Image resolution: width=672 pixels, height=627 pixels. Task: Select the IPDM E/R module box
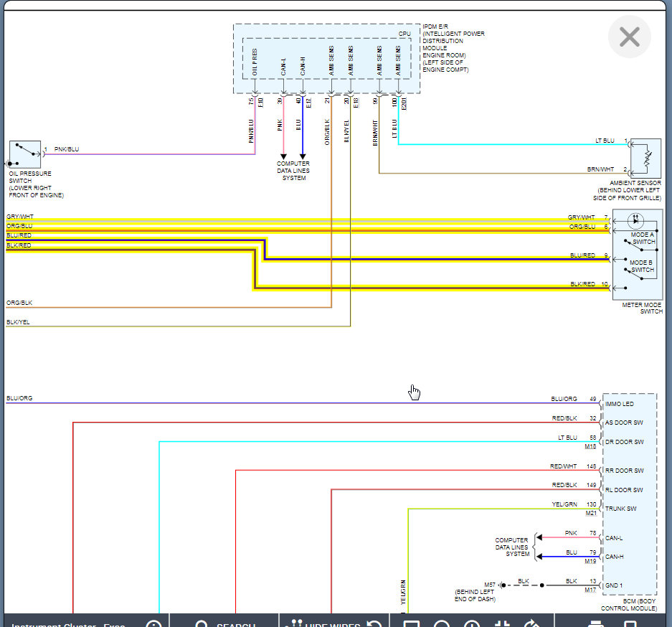click(x=326, y=58)
